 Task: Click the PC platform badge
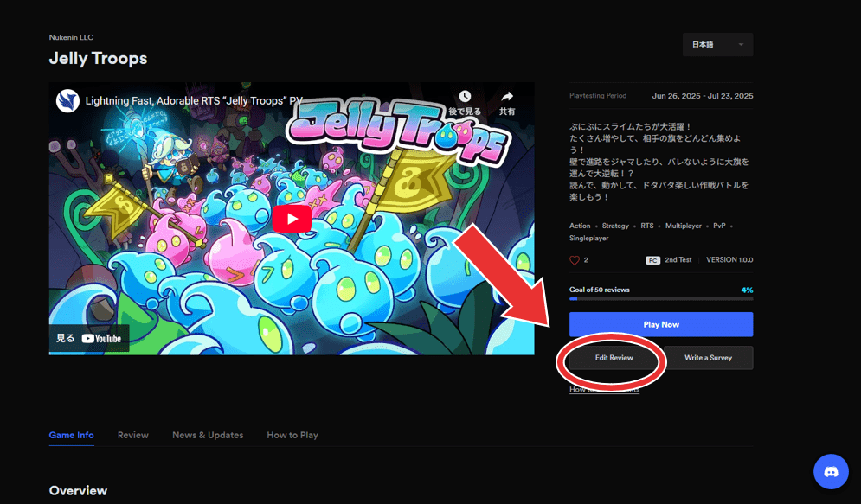click(x=652, y=260)
